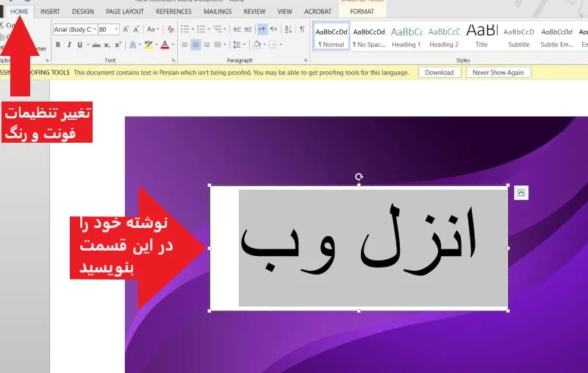Toggle Underline formatting

80,45
